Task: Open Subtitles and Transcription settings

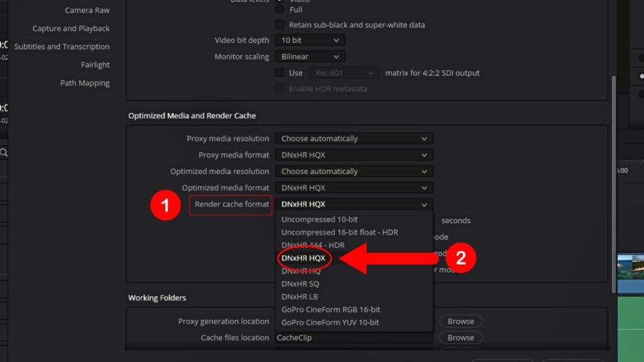Action: coord(62,46)
